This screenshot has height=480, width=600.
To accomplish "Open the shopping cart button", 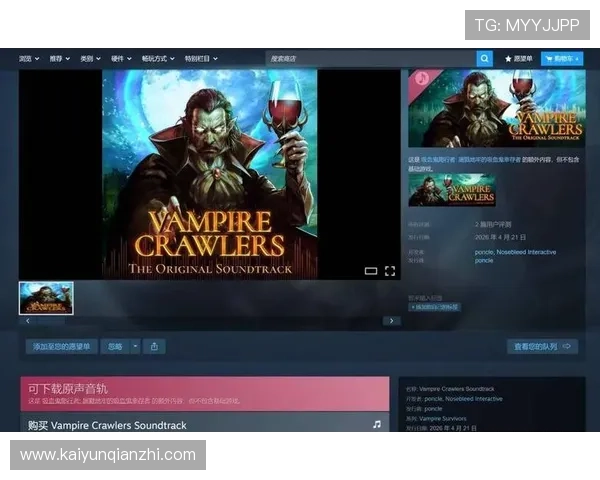I will 562,59.
